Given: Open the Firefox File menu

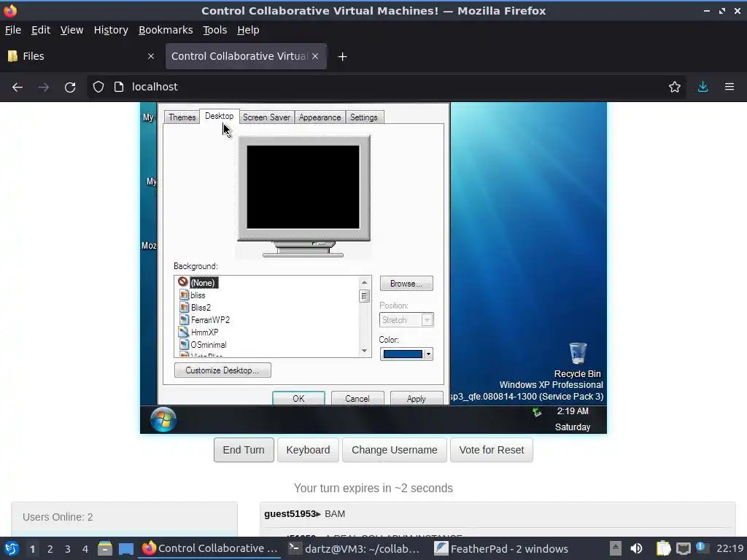Looking at the screenshot, I should click(x=13, y=30).
